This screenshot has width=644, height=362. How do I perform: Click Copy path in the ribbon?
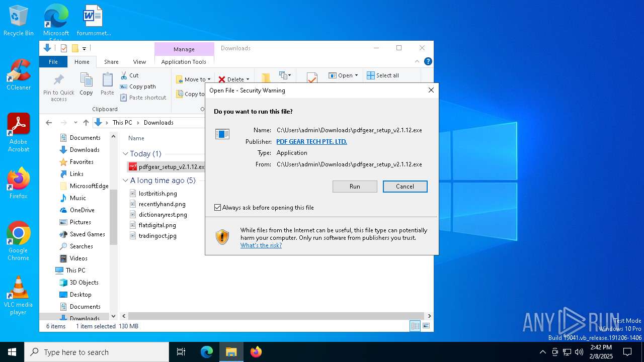138,86
